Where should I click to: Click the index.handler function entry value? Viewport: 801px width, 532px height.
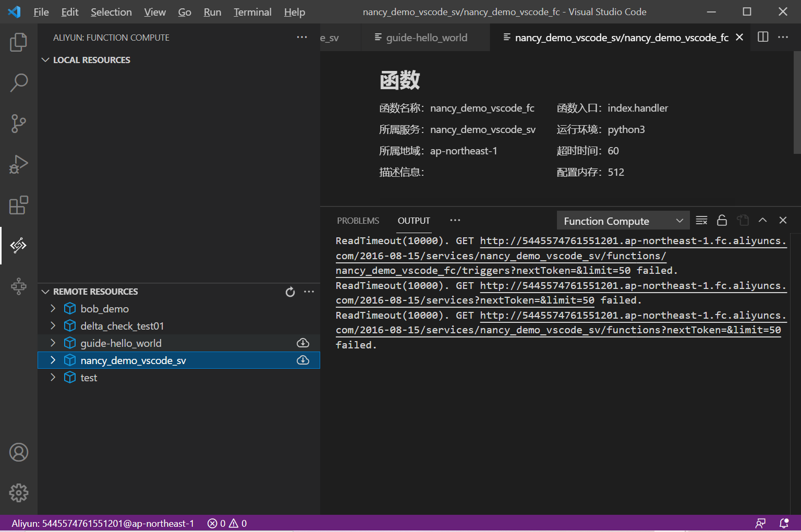point(638,108)
